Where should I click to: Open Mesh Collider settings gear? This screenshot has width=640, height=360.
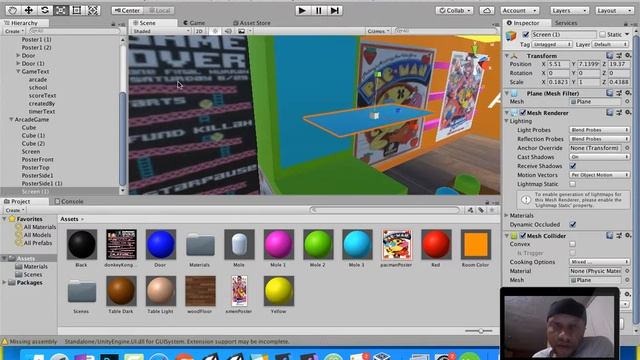click(x=628, y=236)
